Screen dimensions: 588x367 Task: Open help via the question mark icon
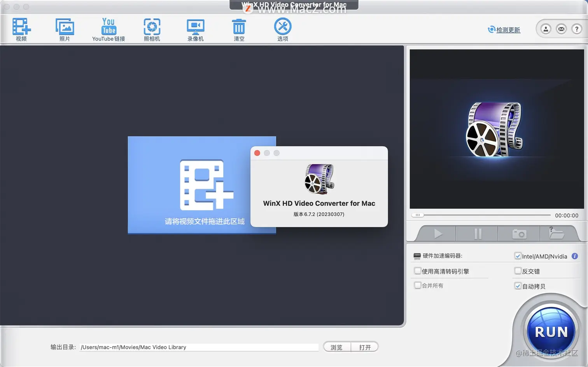tap(577, 29)
